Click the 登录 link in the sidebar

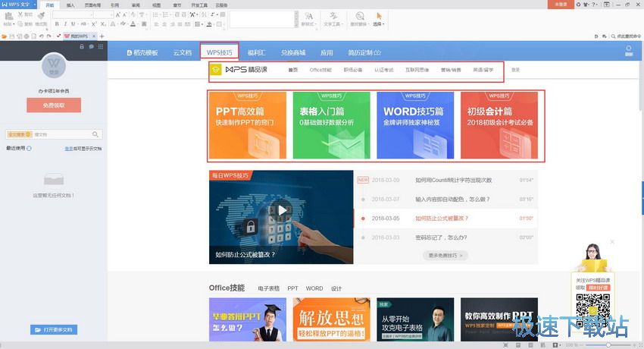tap(69, 149)
